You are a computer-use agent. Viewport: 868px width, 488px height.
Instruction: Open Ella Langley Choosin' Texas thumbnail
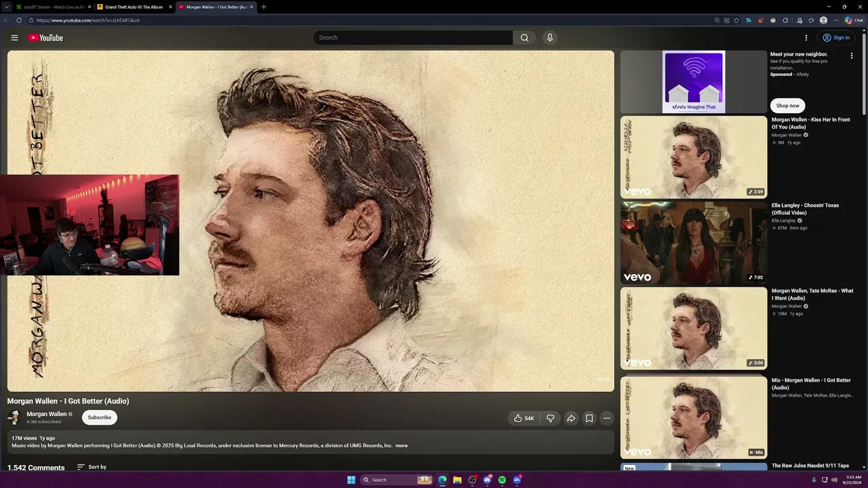[694, 243]
